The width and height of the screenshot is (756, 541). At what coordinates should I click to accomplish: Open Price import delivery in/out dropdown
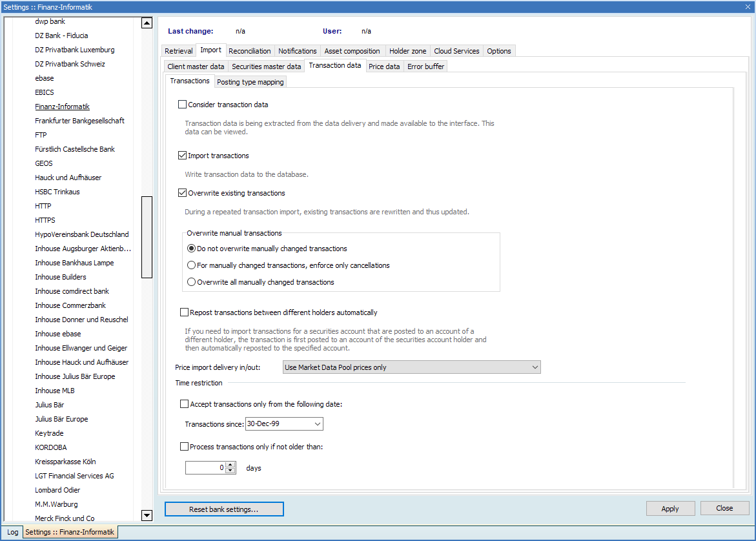click(411, 367)
